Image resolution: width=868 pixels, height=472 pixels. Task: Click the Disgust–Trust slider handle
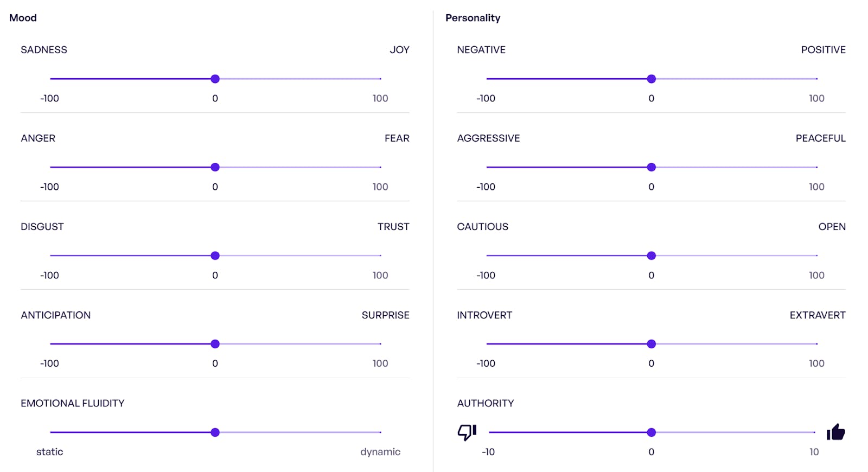(x=215, y=256)
